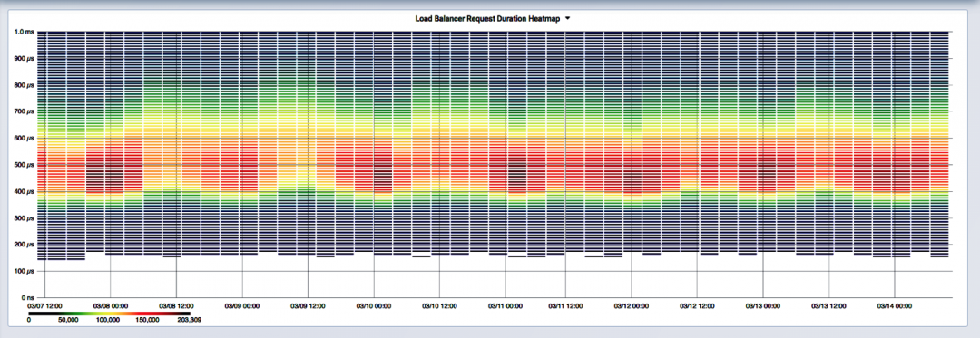Select the 500 µs y-axis label
The height and width of the screenshot is (338, 980).
click(x=24, y=165)
